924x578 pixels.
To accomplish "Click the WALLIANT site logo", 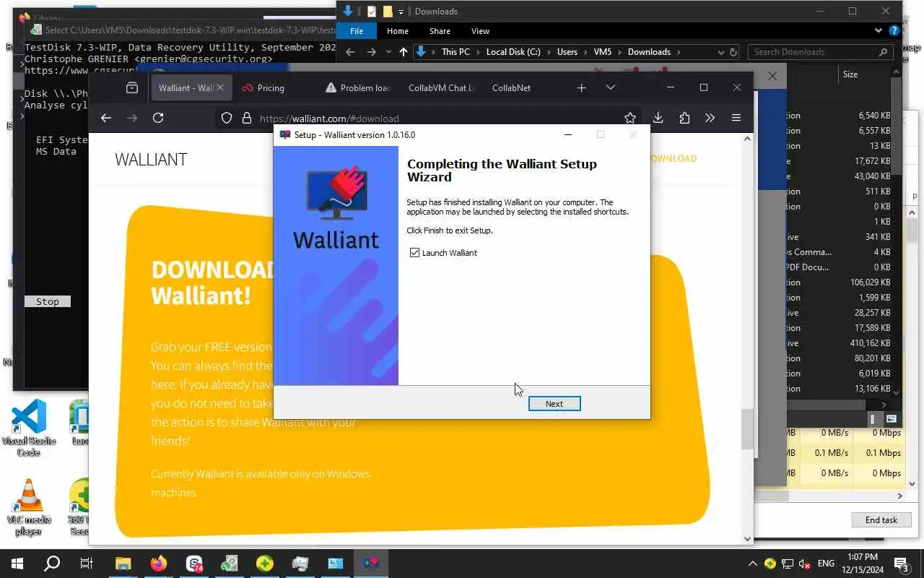I will tap(151, 160).
